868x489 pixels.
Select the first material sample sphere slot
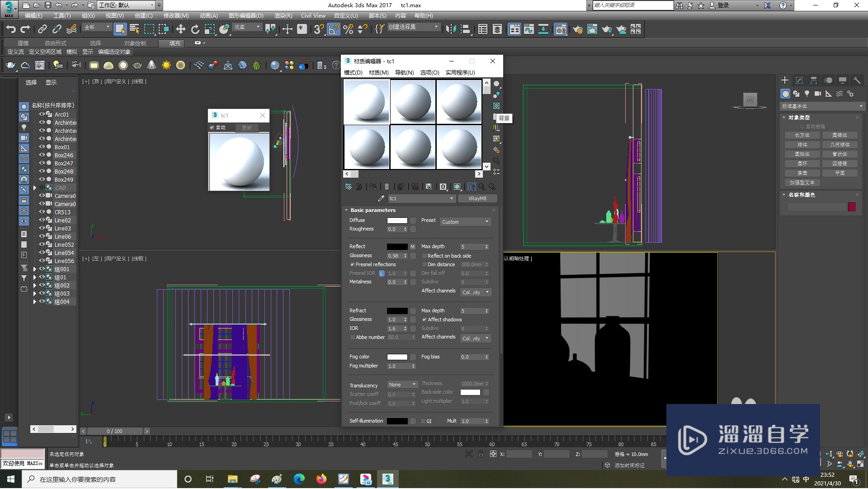(367, 102)
